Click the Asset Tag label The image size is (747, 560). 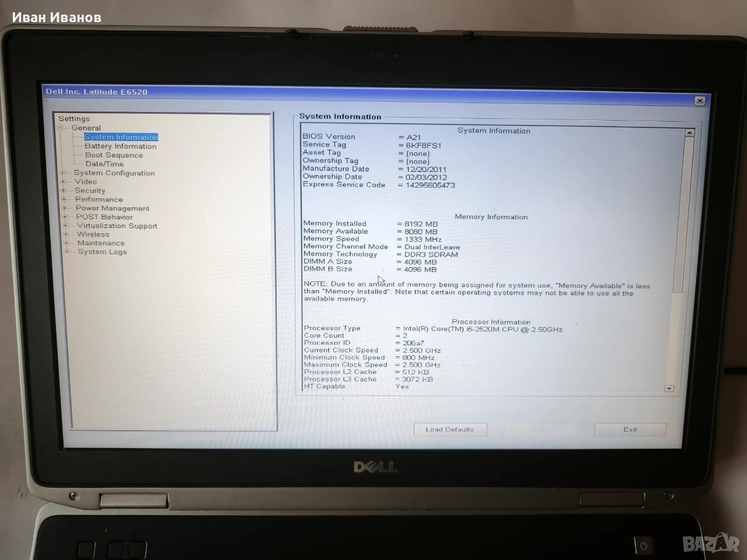point(322,152)
